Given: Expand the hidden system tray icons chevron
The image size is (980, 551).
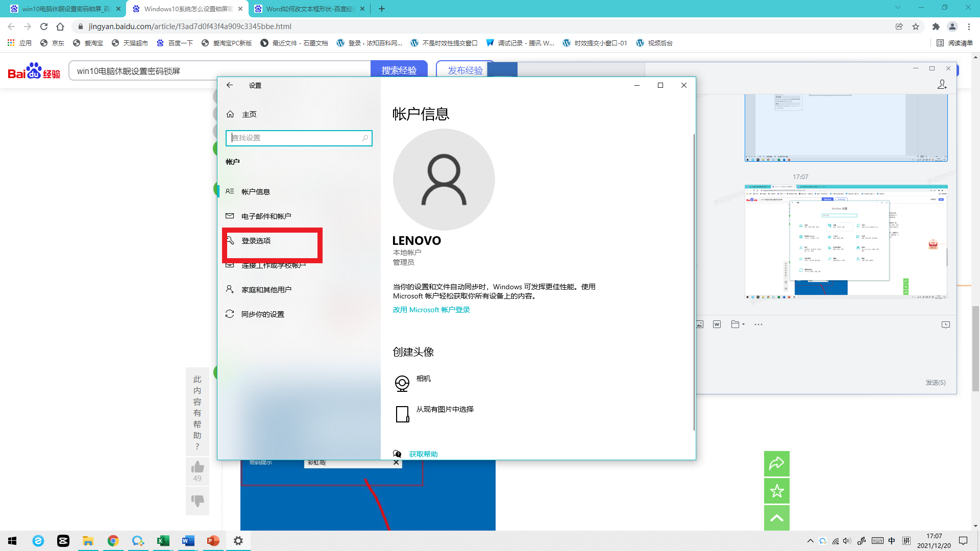Looking at the screenshot, I should click(810, 541).
